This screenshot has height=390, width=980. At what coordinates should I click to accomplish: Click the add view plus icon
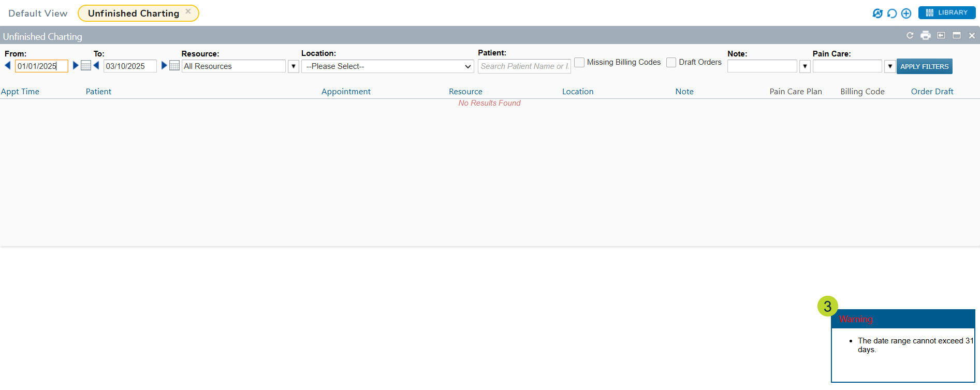click(x=906, y=13)
